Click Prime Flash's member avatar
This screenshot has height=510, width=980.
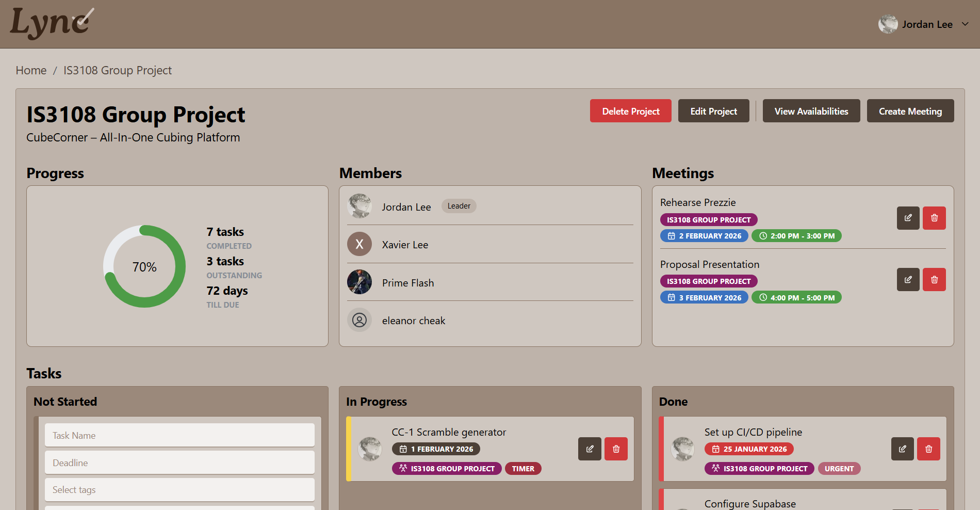coord(360,282)
